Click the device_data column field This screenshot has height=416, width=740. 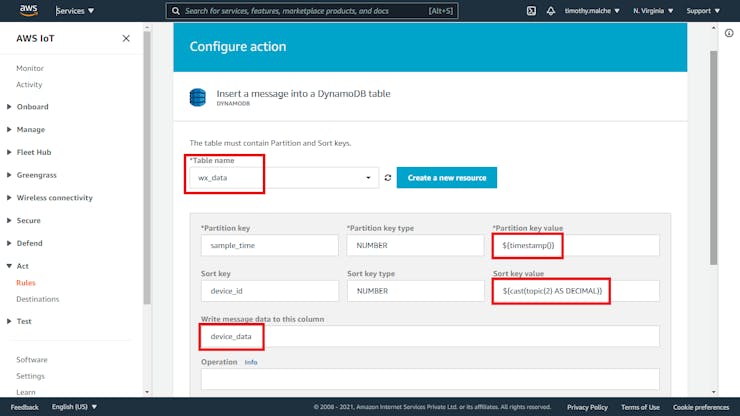430,337
